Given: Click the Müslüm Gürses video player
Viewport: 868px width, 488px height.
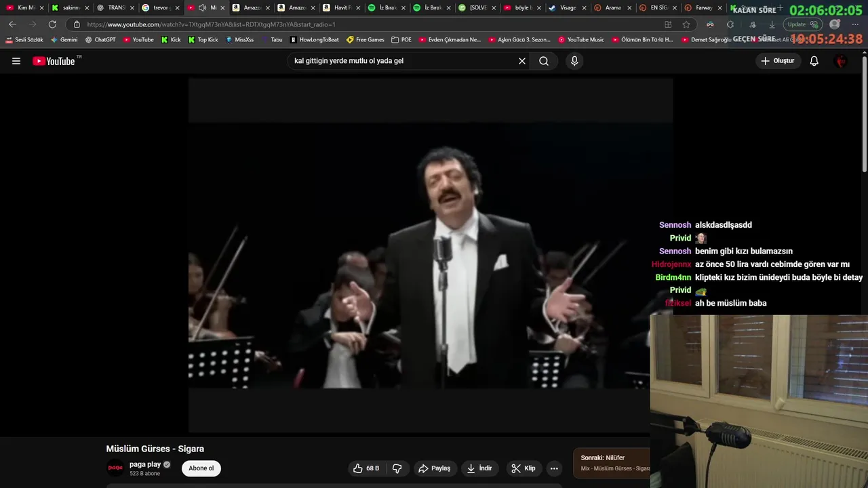Looking at the screenshot, I should pos(431,255).
